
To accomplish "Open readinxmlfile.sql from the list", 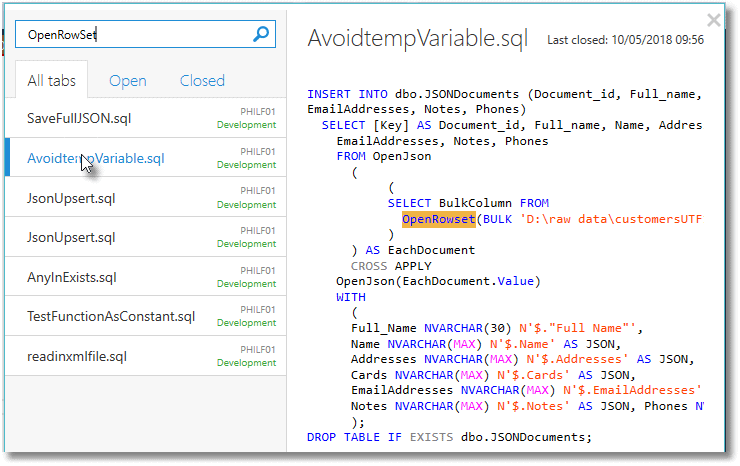I will [145, 356].
